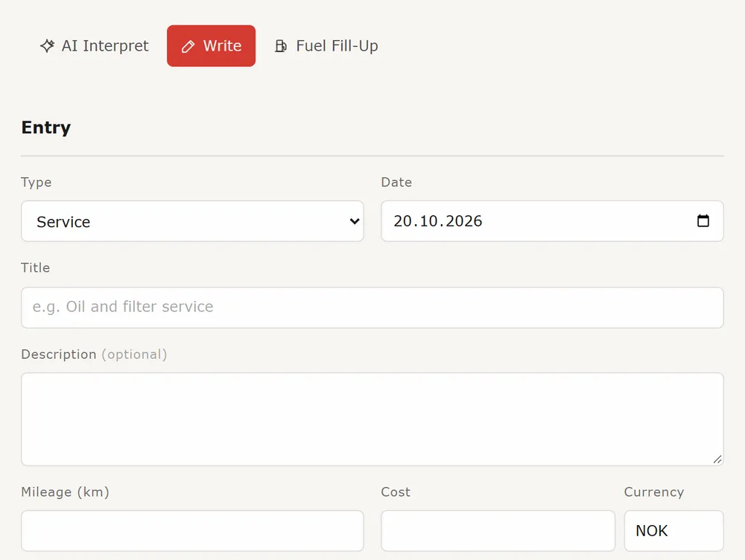Click the Entry section heading

pos(46,127)
